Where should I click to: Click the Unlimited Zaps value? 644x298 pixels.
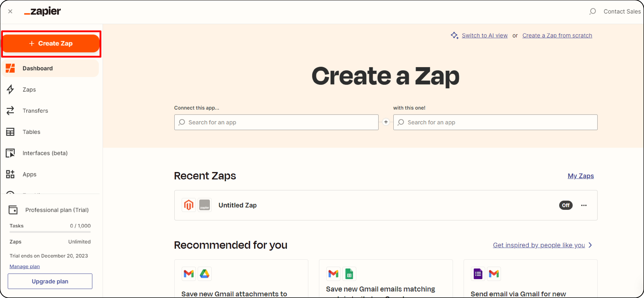(x=79, y=242)
